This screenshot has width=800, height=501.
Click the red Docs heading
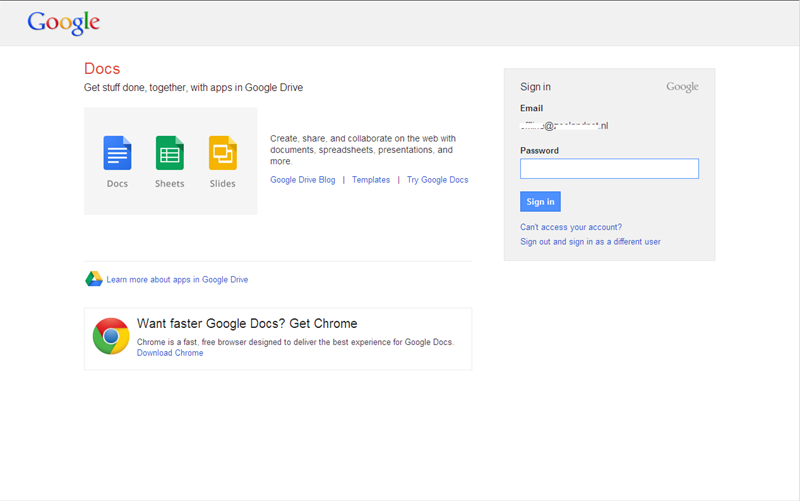[102, 69]
